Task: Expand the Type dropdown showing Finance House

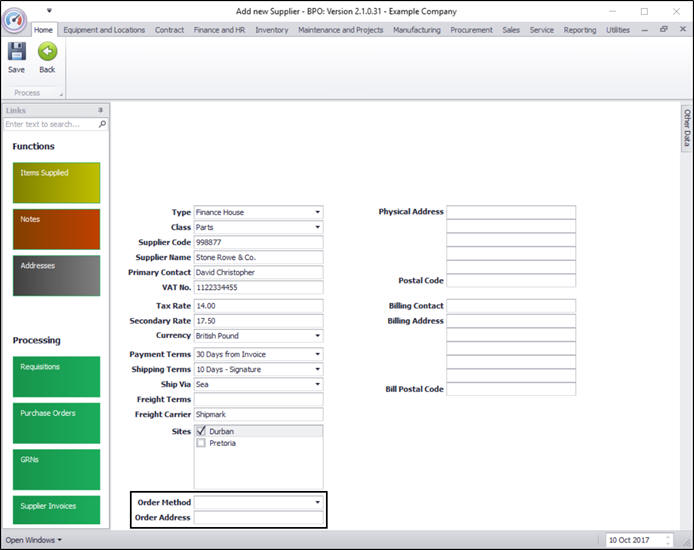Action: point(318,212)
